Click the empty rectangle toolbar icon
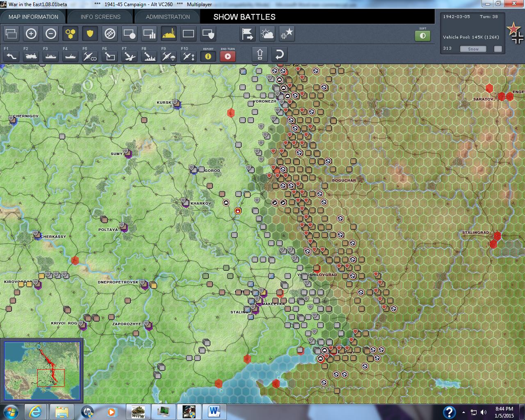Image resolution: width=525 pixels, height=420 pixels. click(189, 34)
